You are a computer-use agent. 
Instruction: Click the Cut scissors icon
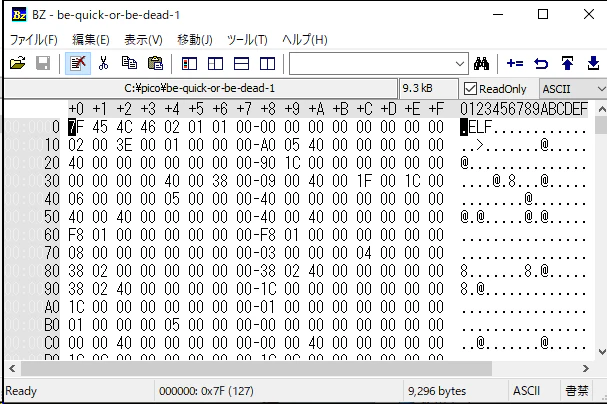click(x=103, y=63)
